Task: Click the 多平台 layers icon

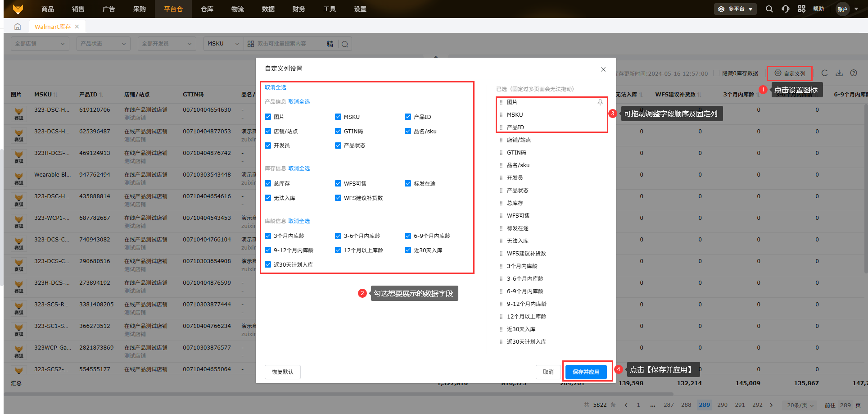Action: pos(721,9)
